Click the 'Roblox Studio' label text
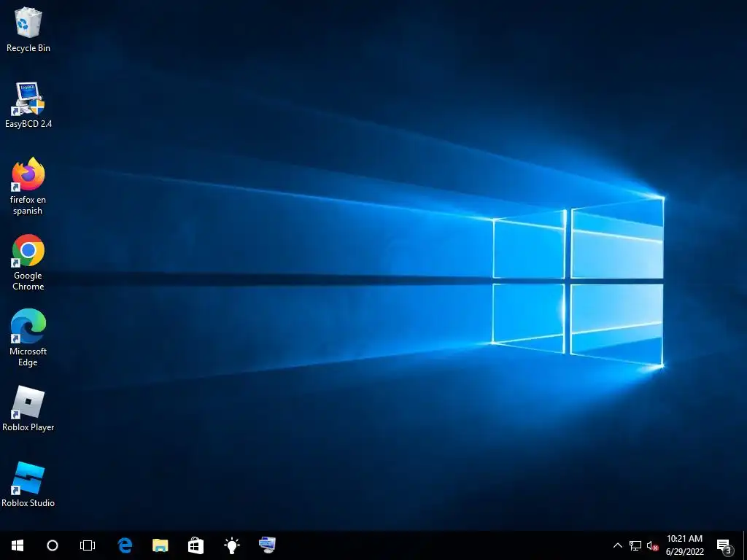This screenshot has width=747, height=560. pyautogui.click(x=28, y=503)
